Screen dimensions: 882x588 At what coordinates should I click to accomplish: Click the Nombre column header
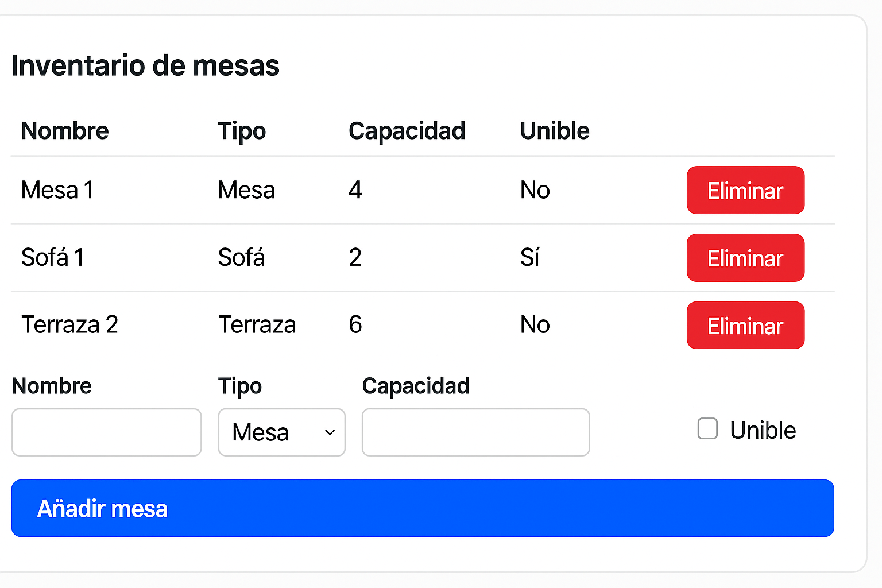point(65,131)
